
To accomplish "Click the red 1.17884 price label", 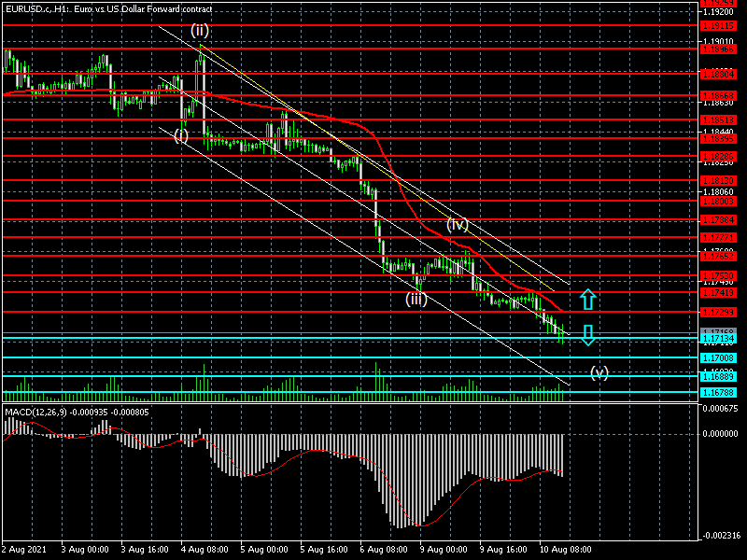I will point(717,220).
